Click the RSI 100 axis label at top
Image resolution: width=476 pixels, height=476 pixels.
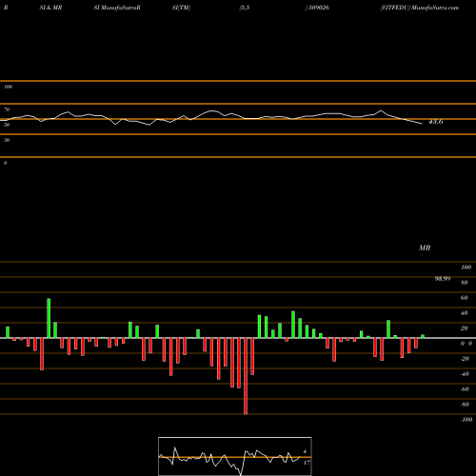tap(8, 87)
